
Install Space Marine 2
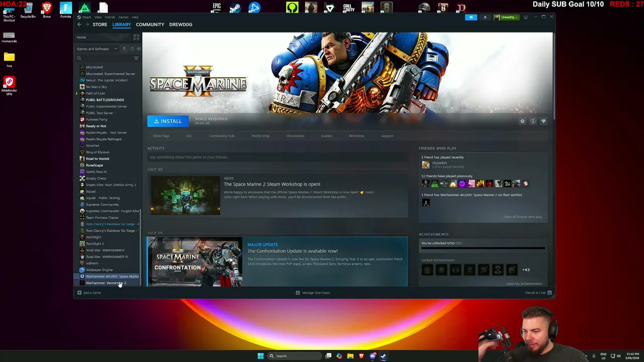(x=168, y=121)
